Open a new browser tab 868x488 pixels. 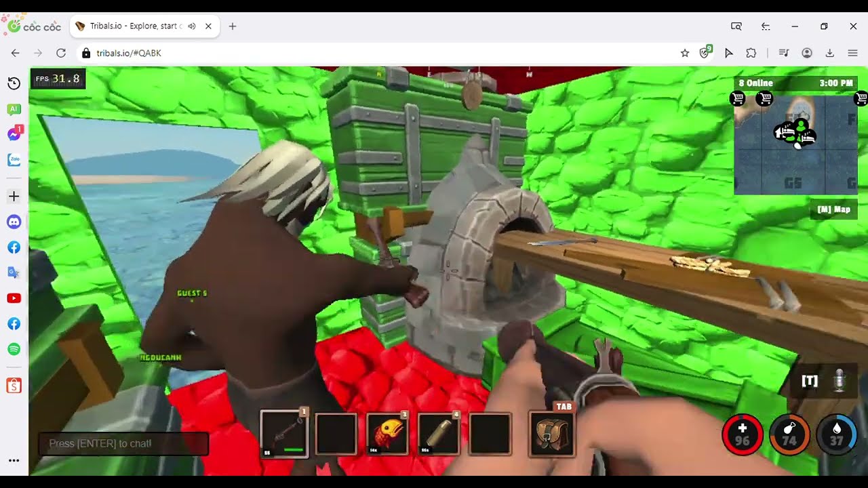coord(233,26)
